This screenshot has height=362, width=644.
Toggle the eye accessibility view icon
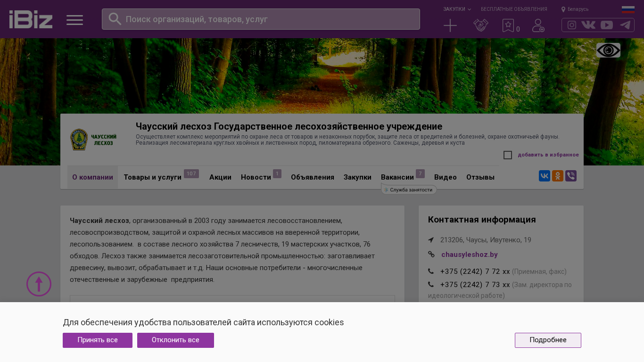click(608, 50)
